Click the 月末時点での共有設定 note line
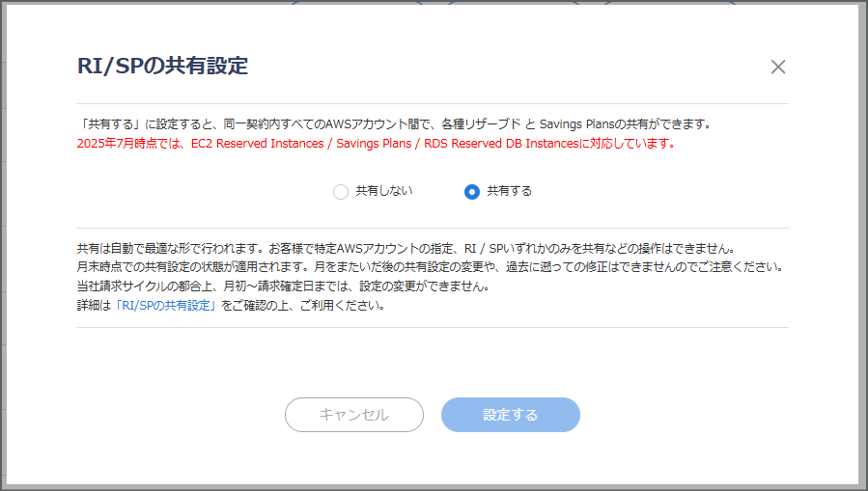Viewport: 868px width, 491px height. [x=432, y=267]
